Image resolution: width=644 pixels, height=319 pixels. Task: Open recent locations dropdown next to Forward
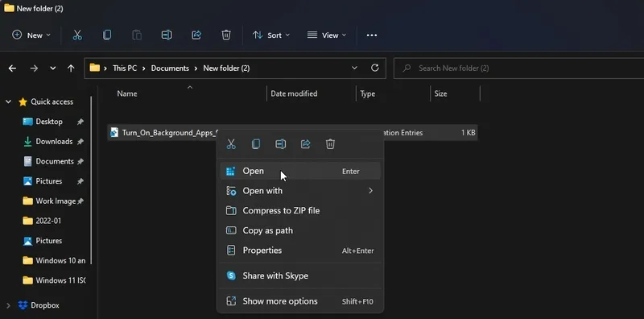[52, 68]
